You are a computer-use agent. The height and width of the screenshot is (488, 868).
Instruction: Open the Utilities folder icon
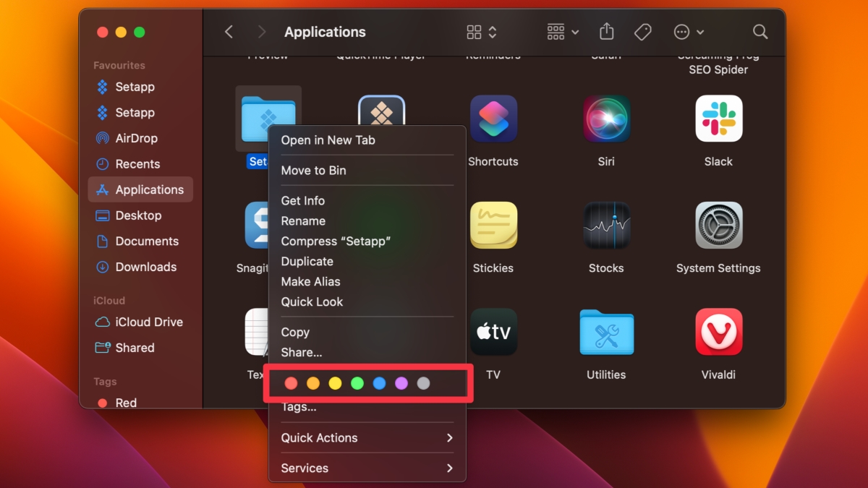point(606,332)
